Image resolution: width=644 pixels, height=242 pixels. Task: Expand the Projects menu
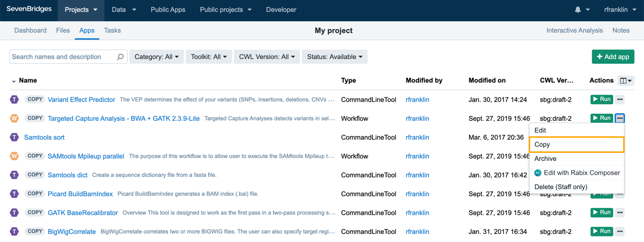point(81,10)
